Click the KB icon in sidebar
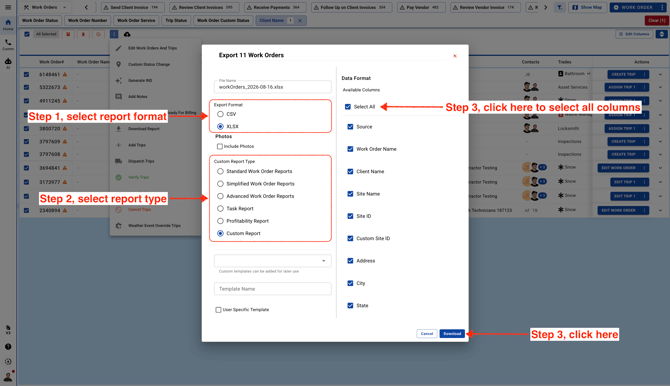670x386 pixels. [x=8, y=330]
